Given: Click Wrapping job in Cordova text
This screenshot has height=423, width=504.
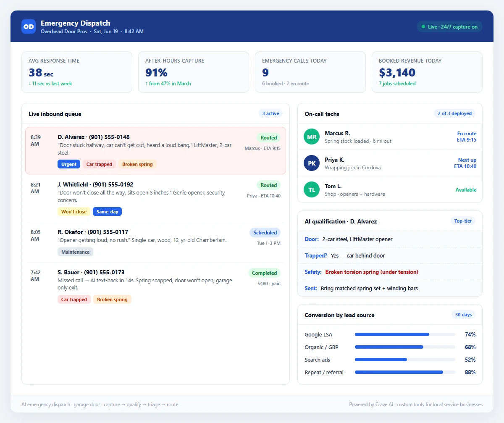Looking at the screenshot, I should [x=353, y=168].
